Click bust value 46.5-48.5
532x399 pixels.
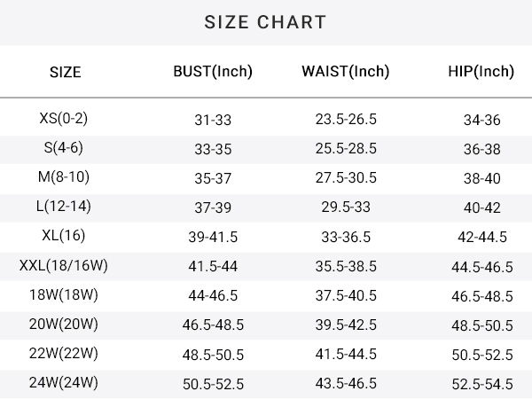click(x=213, y=325)
